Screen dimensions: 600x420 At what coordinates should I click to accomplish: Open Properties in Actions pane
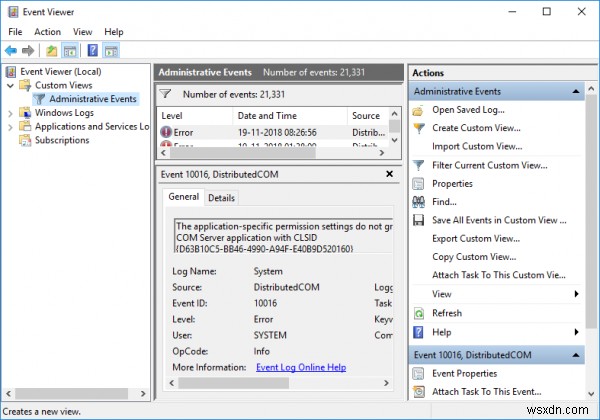point(452,184)
